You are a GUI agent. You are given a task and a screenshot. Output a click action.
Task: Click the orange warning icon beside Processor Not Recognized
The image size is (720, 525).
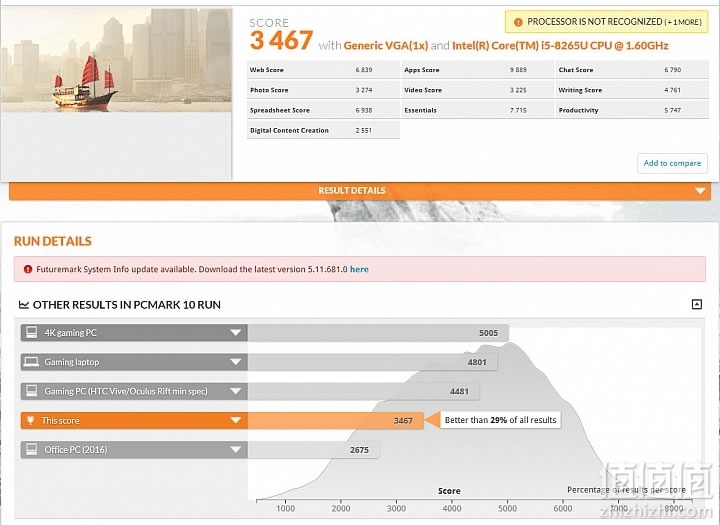[518, 22]
